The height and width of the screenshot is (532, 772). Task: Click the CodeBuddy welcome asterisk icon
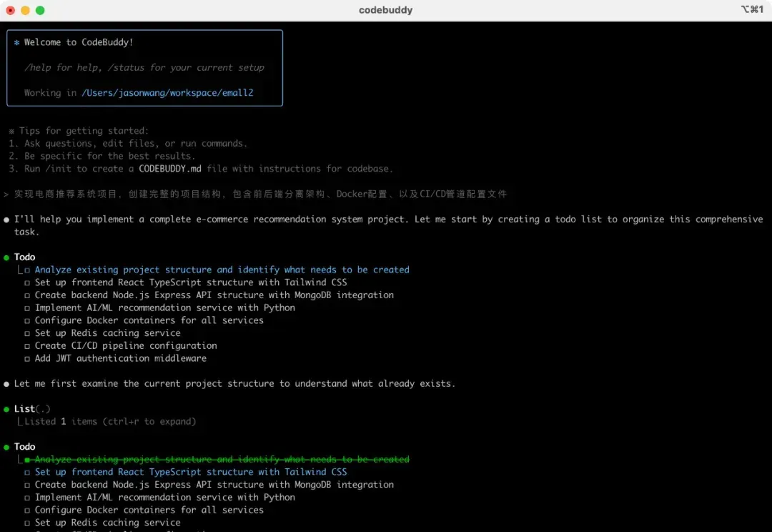[x=16, y=43]
